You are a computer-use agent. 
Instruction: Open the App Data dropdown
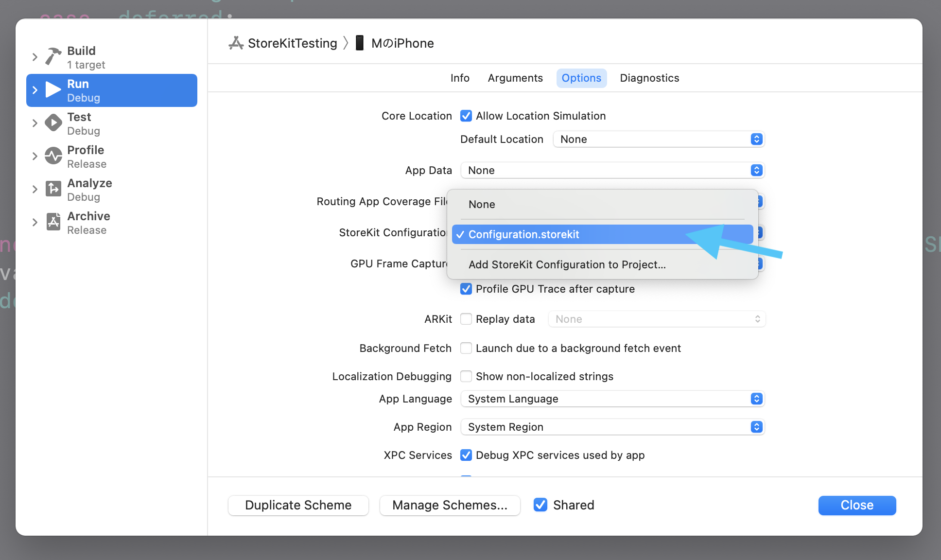612,170
